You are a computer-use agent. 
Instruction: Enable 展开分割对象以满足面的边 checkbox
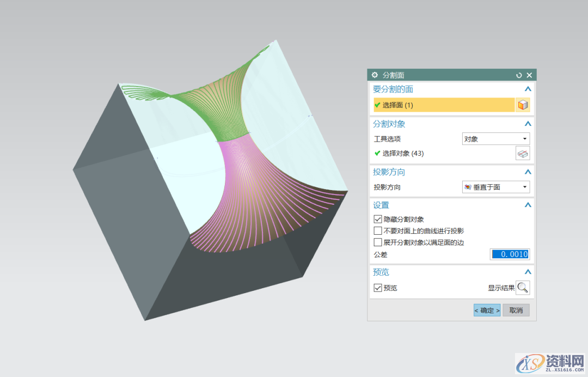coord(378,242)
